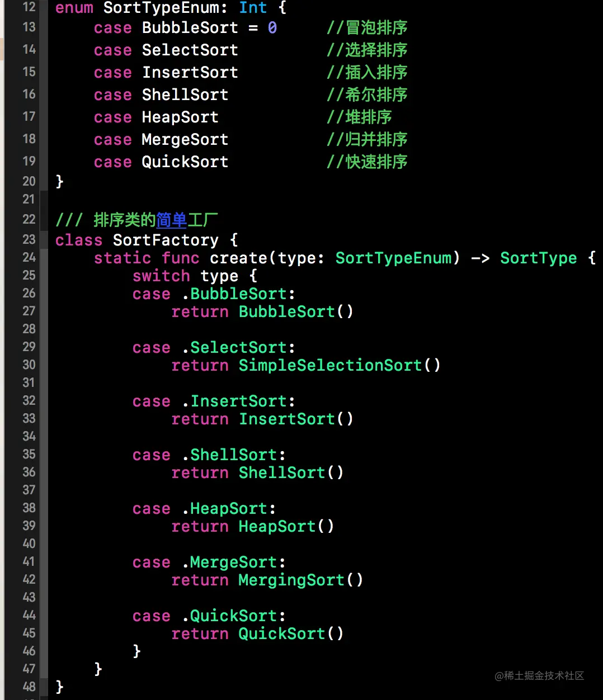Click the value "0" assigned to BubbleSort
Screen dimensions: 603x700
pyautogui.click(x=272, y=27)
